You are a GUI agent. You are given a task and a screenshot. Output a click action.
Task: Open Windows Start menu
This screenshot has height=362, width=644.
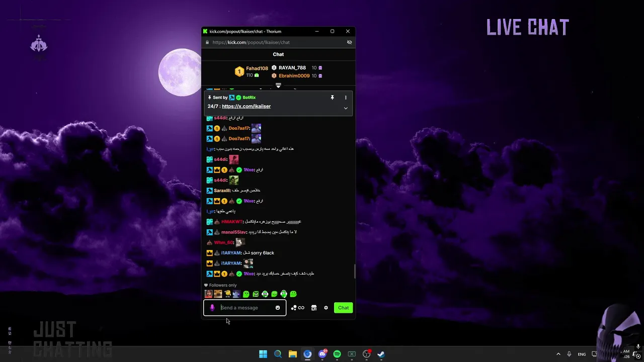[263, 354]
